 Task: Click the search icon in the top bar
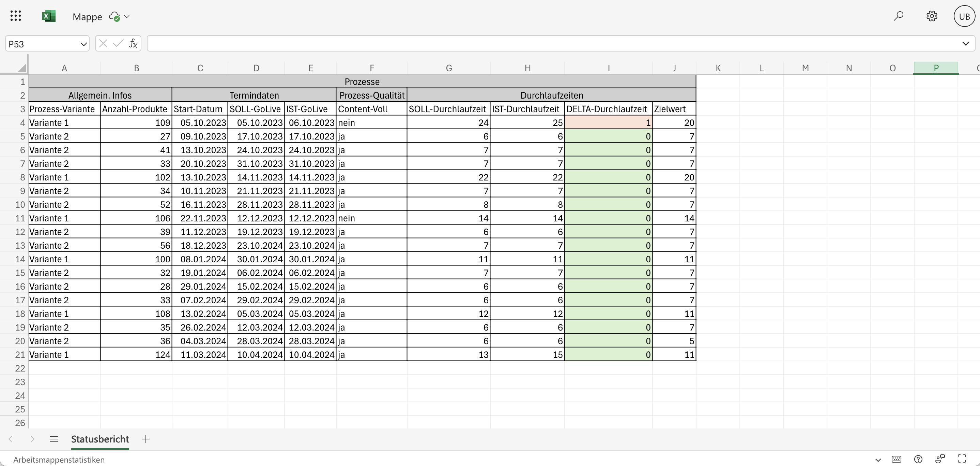click(898, 16)
